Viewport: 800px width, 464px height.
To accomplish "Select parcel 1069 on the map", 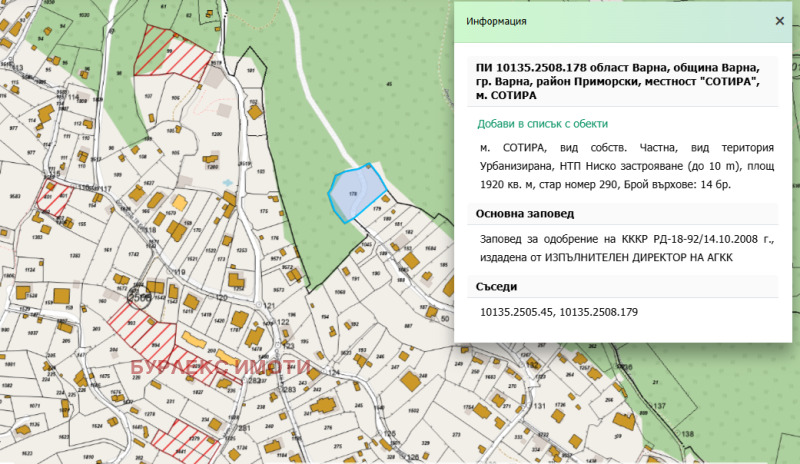I will pyautogui.click(x=340, y=292).
